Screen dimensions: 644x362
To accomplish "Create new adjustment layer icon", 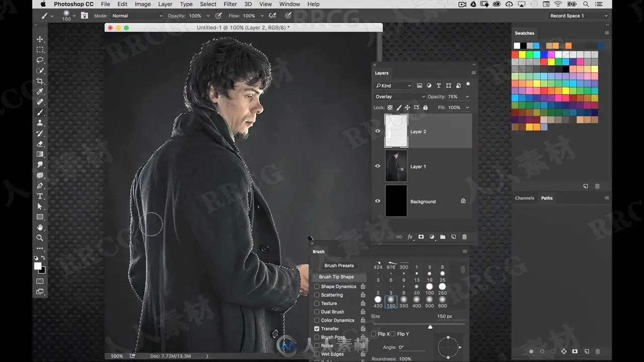I will click(x=432, y=237).
